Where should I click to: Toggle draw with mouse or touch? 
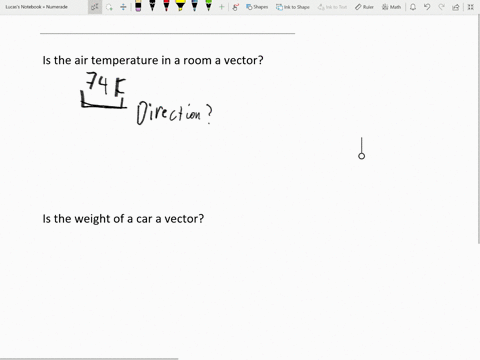236,7
